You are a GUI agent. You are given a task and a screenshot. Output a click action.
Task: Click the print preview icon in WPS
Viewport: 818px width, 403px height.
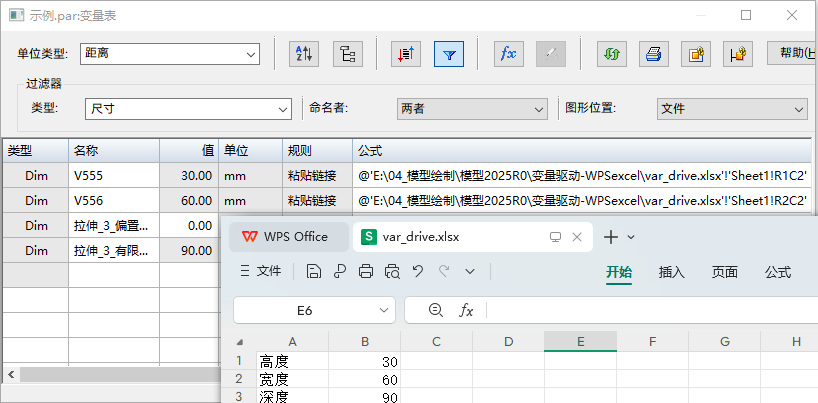[392, 271]
